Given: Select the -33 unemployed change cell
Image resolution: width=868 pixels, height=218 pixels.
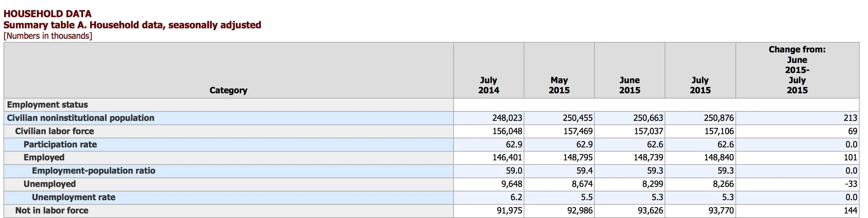Looking at the screenshot, I should coord(851,184).
